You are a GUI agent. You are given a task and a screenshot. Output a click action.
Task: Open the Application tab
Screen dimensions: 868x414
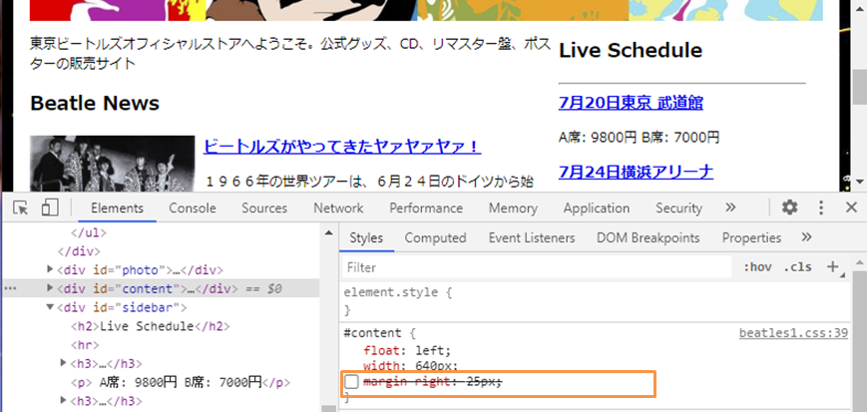click(x=597, y=208)
